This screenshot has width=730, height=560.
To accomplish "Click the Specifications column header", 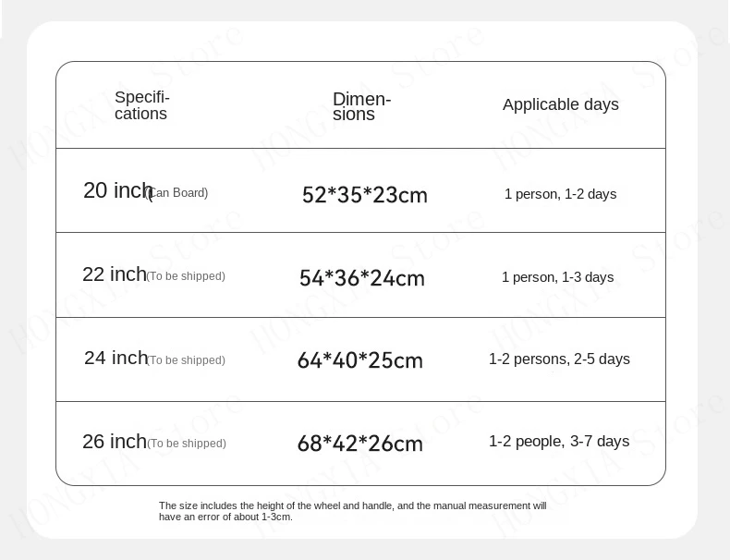I will tap(141, 105).
